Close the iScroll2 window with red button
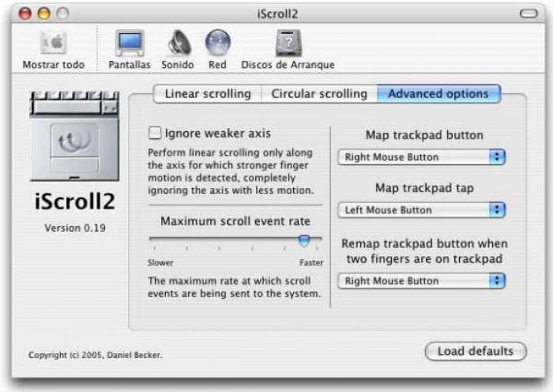The image size is (553, 392). (x=25, y=14)
